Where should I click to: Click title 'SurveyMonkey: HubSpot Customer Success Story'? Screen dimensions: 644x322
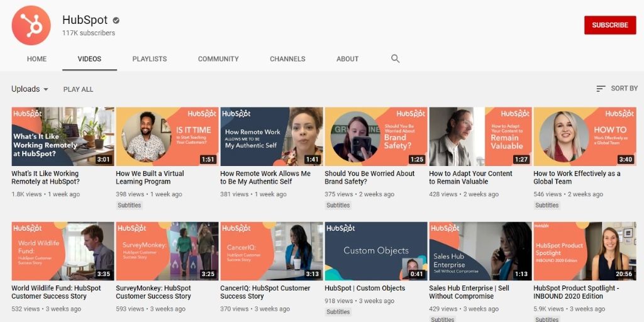(153, 292)
